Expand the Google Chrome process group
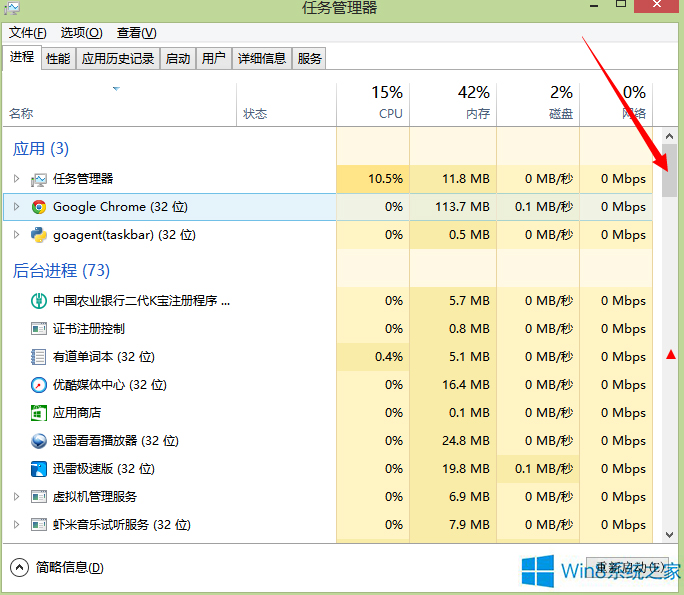Screen dimensions: 684x595 coord(16,206)
